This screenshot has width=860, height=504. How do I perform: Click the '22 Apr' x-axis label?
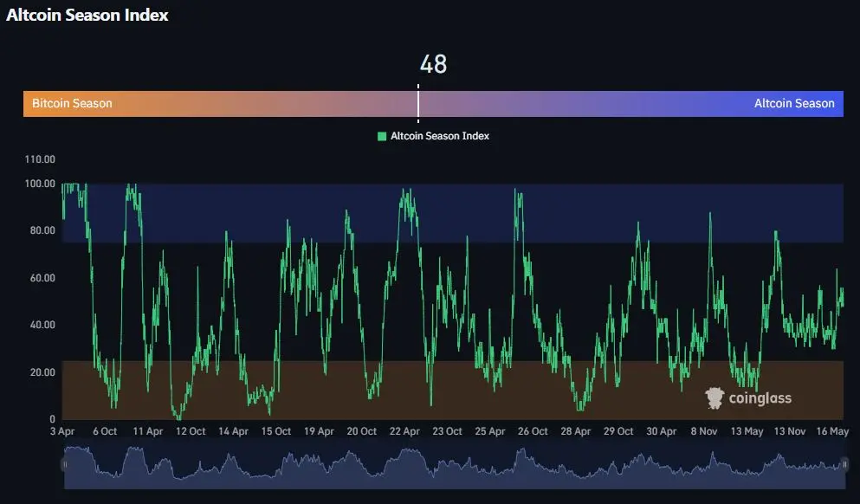[404, 431]
